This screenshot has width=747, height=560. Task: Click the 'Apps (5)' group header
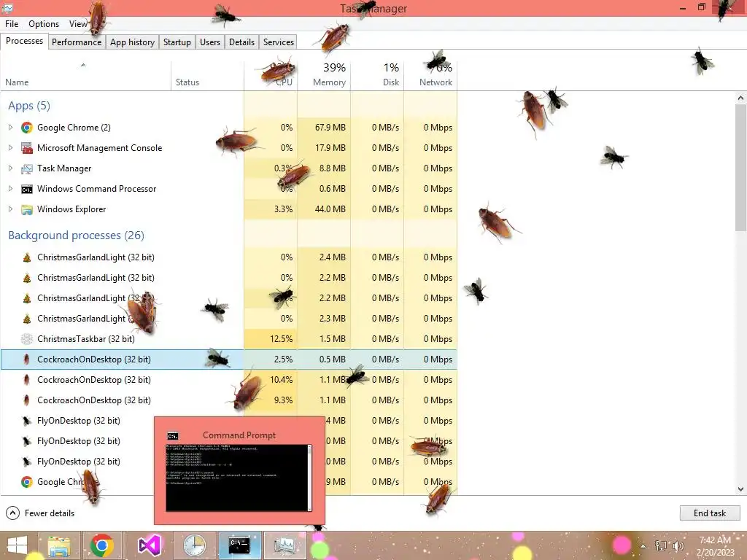(x=29, y=106)
